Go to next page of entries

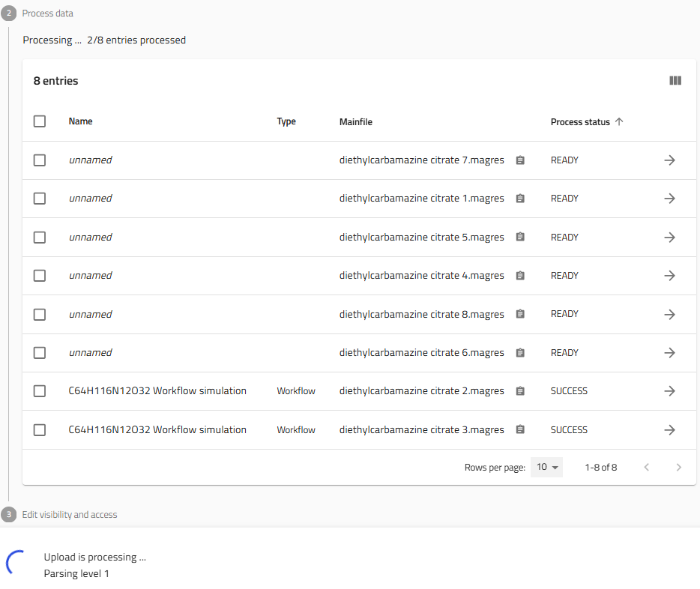[678, 467]
